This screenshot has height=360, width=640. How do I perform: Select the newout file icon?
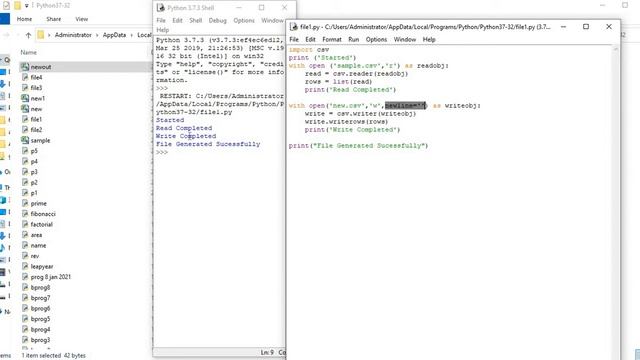25,67
